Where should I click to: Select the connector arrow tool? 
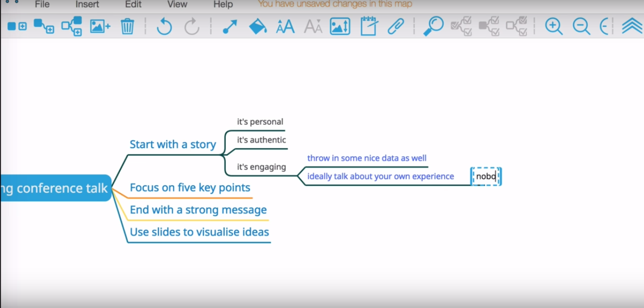pyautogui.click(x=230, y=27)
